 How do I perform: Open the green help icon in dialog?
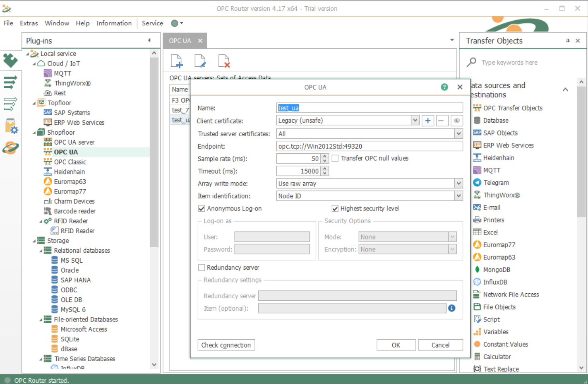[x=444, y=87]
